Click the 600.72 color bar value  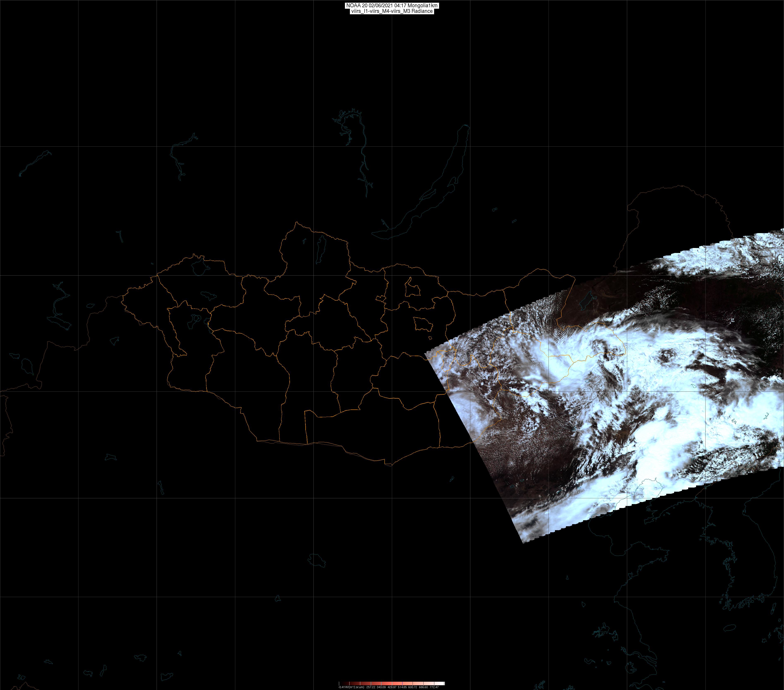click(413, 687)
